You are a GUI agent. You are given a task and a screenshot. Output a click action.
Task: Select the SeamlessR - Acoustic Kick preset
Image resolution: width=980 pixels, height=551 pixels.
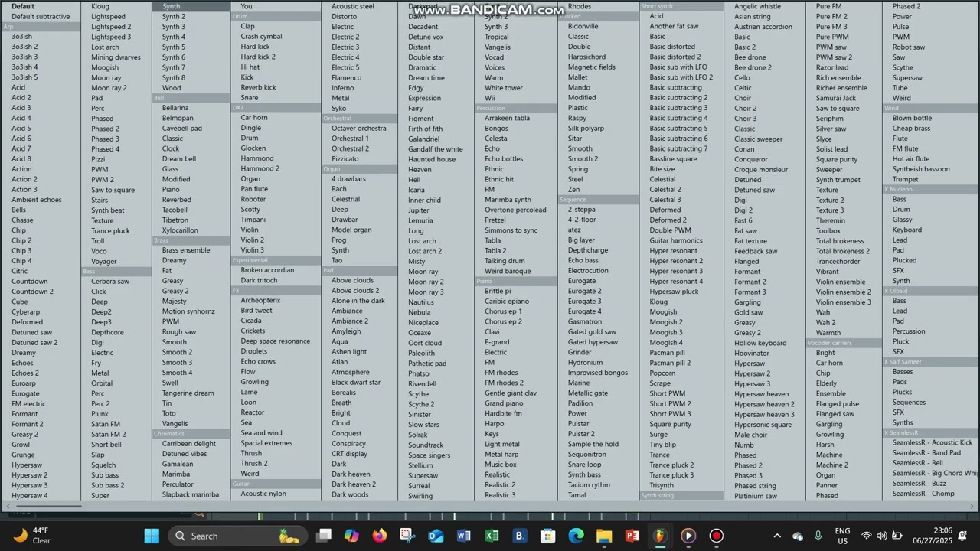click(x=933, y=442)
